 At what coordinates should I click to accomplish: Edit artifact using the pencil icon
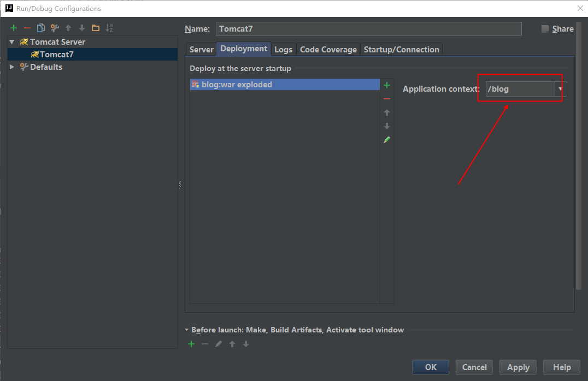[x=387, y=140]
